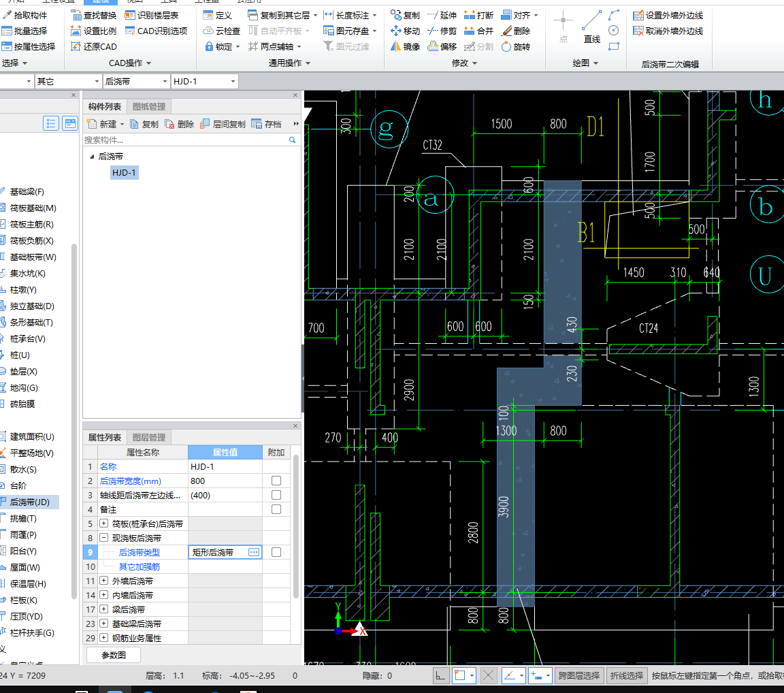This screenshot has height=693, width=784.
Task: Click 还原CAD restore tool
Action: [93, 46]
